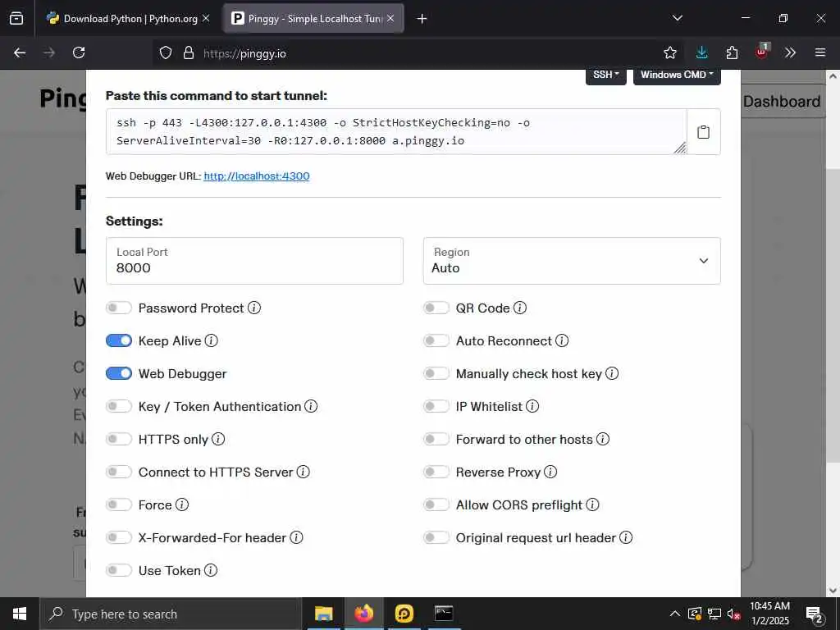Open the Windows CMD platform dropdown
The height and width of the screenshot is (630, 840).
point(677,75)
